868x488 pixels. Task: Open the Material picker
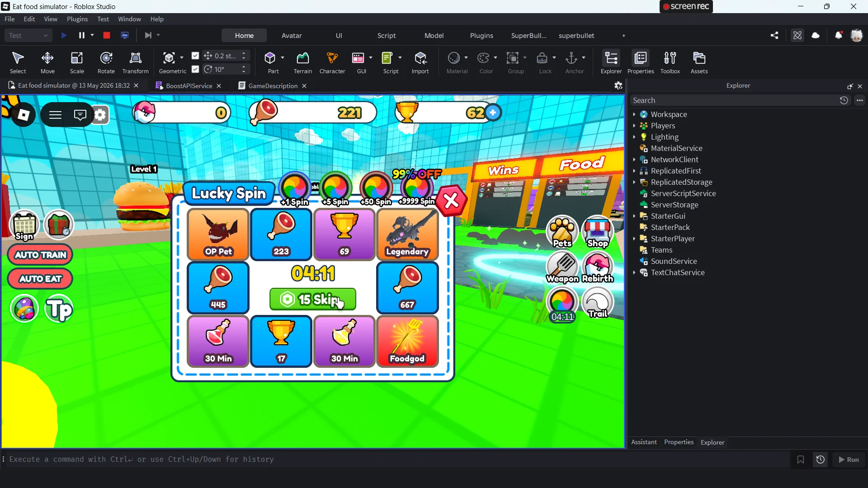pos(457,62)
